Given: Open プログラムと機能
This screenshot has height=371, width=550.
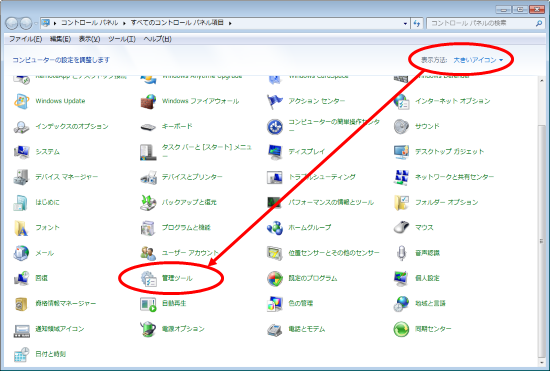Looking at the screenshot, I should click(175, 228).
